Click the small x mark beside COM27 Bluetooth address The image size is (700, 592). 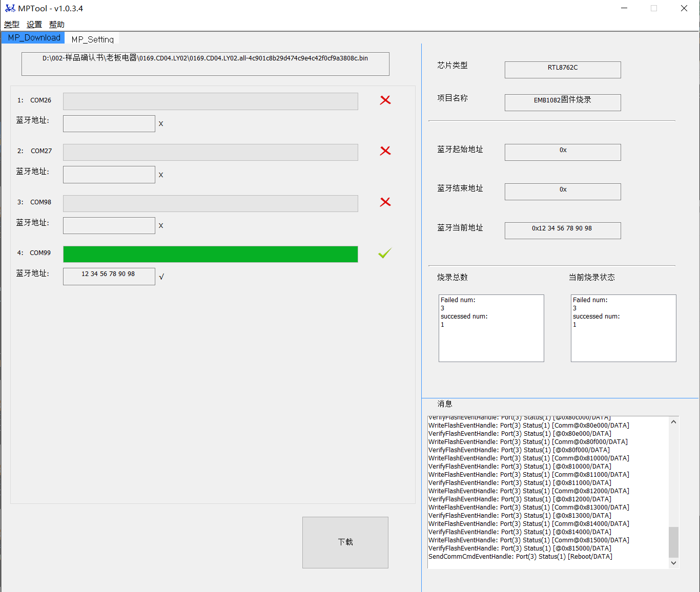[161, 175]
